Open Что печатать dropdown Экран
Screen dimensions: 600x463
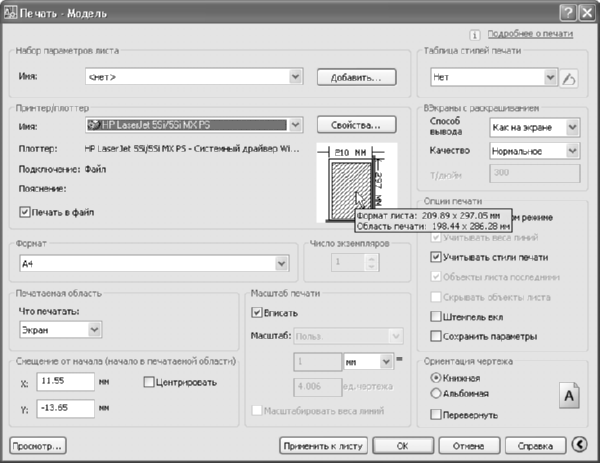point(61,330)
